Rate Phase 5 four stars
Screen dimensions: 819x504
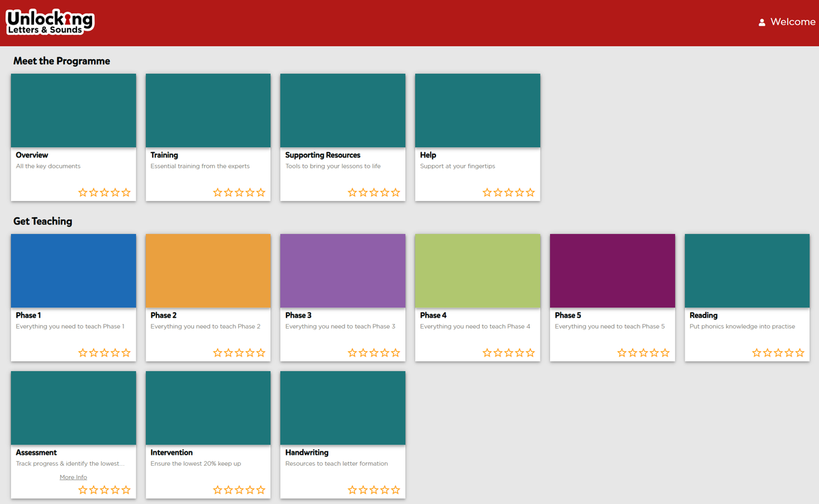click(655, 353)
